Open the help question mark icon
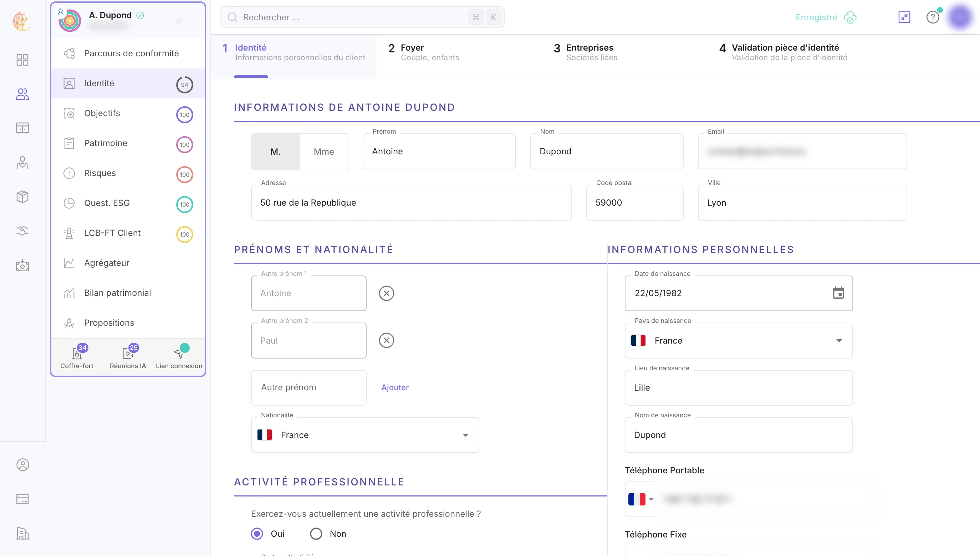This screenshot has height=556, width=980. pyautogui.click(x=933, y=17)
